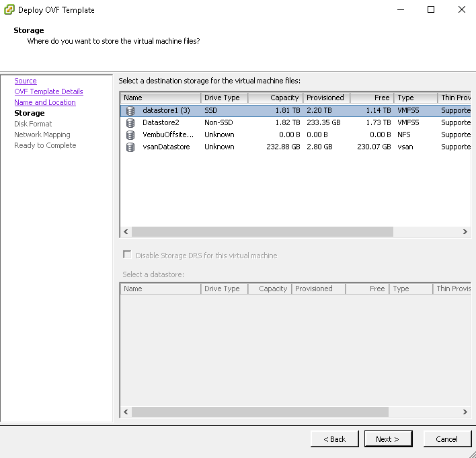Click the lower table horizontal scrollbar thumb
Image resolution: width=476 pixels, height=458 pixels.
[x=260, y=412]
